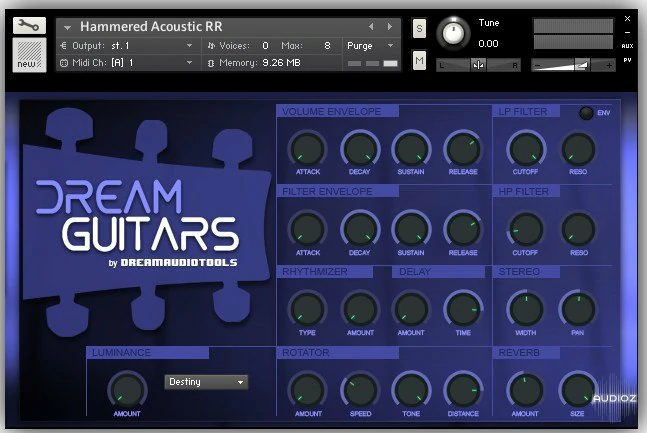Toggle the PV button
This screenshot has height=433, width=647.
coord(627,60)
